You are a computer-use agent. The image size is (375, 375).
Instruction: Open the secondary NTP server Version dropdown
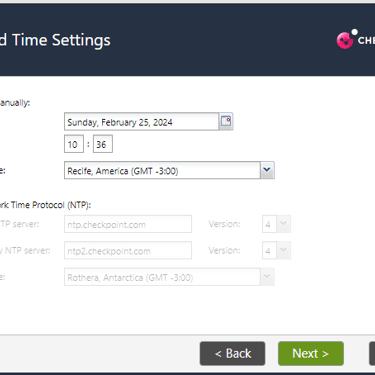(x=276, y=250)
